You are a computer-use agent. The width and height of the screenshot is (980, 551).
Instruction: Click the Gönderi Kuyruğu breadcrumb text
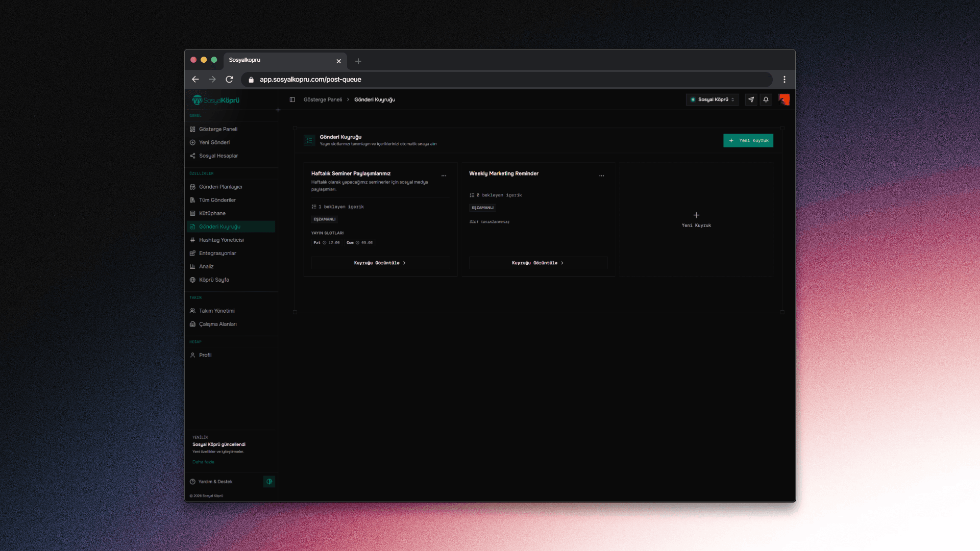pyautogui.click(x=375, y=99)
